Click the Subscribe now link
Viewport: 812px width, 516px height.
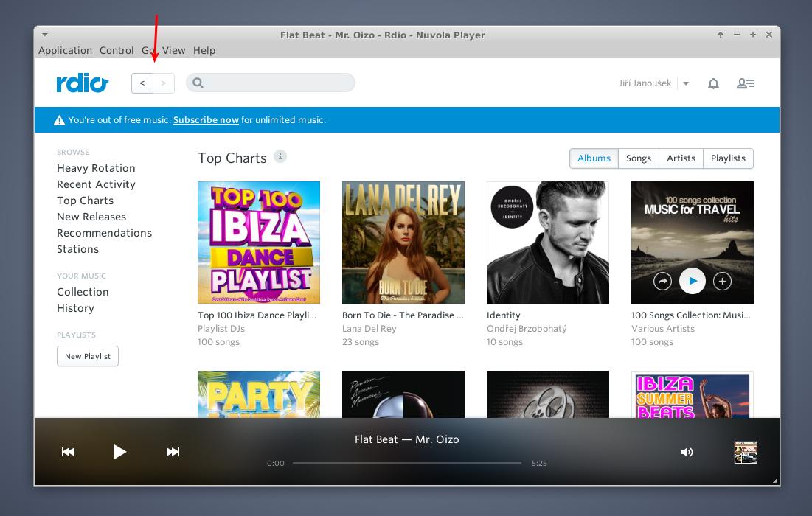(206, 119)
